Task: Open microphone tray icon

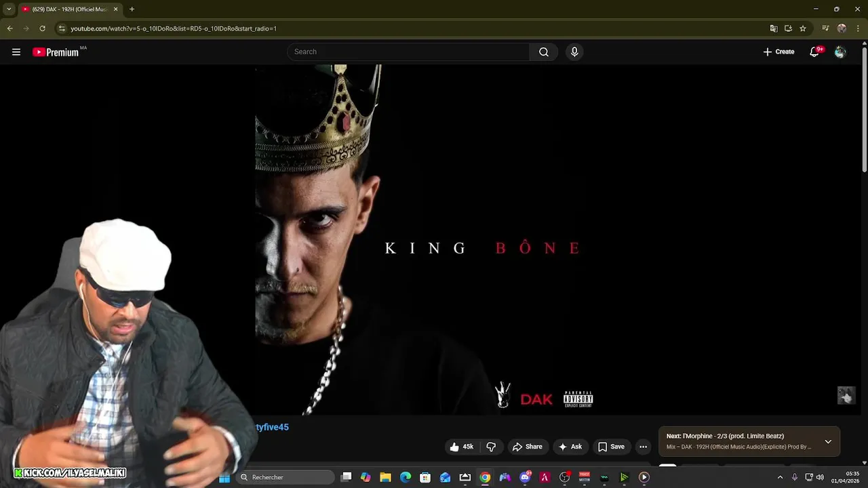Action: coord(795,477)
